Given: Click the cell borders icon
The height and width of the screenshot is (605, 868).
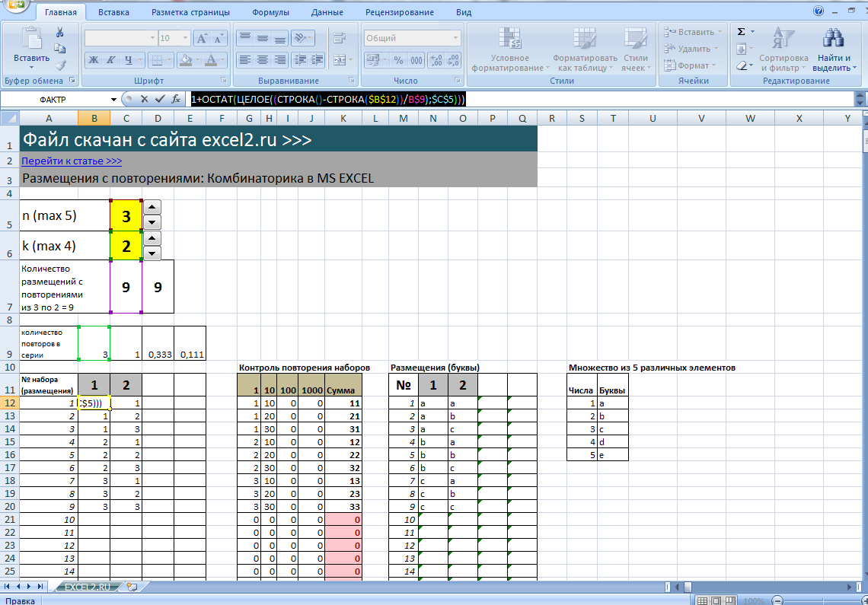Looking at the screenshot, I should point(157,60).
